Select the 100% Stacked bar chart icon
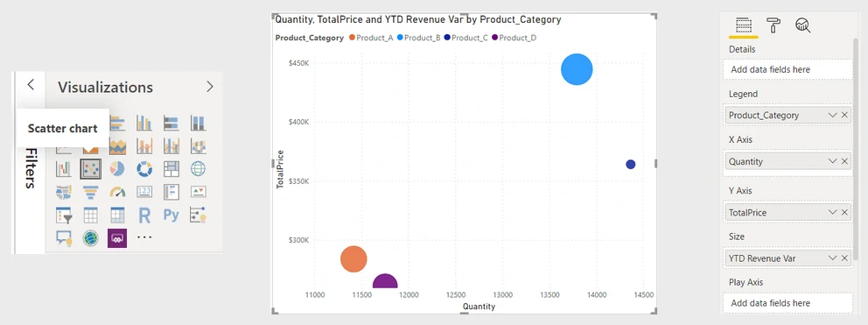 point(171,123)
